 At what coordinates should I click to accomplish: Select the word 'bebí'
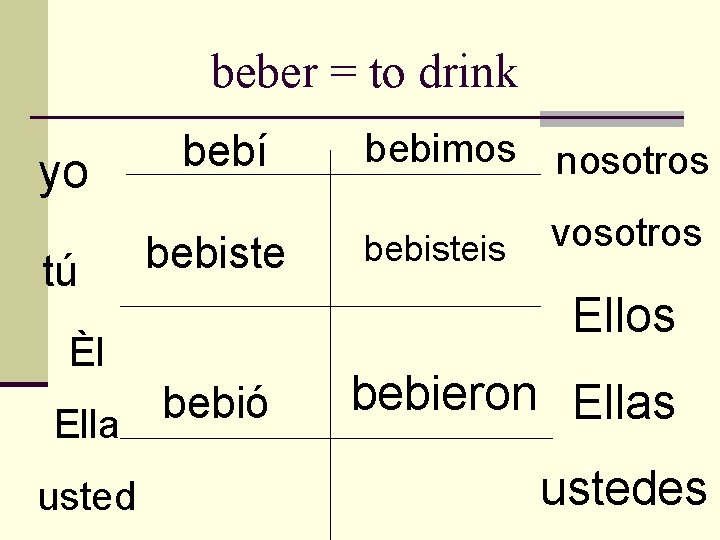pos(225,150)
